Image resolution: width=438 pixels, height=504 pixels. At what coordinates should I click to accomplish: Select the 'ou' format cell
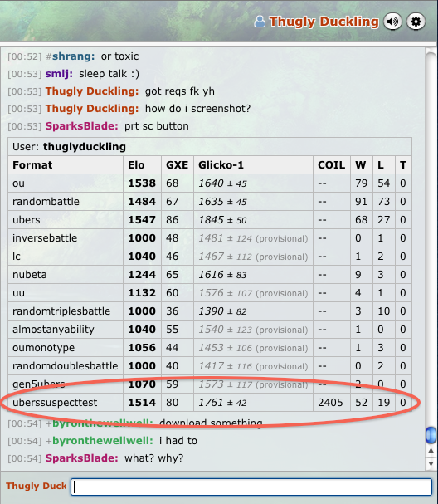[66, 183]
